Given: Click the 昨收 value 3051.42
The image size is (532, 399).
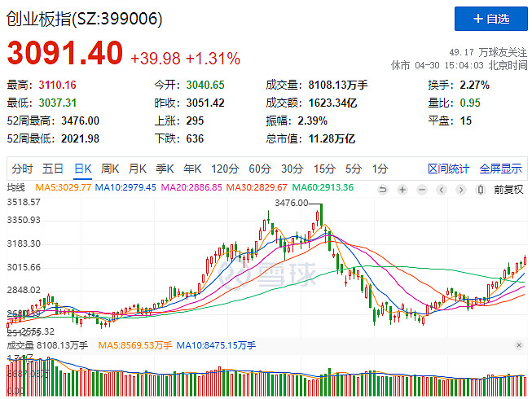Looking at the screenshot, I should point(205,103).
